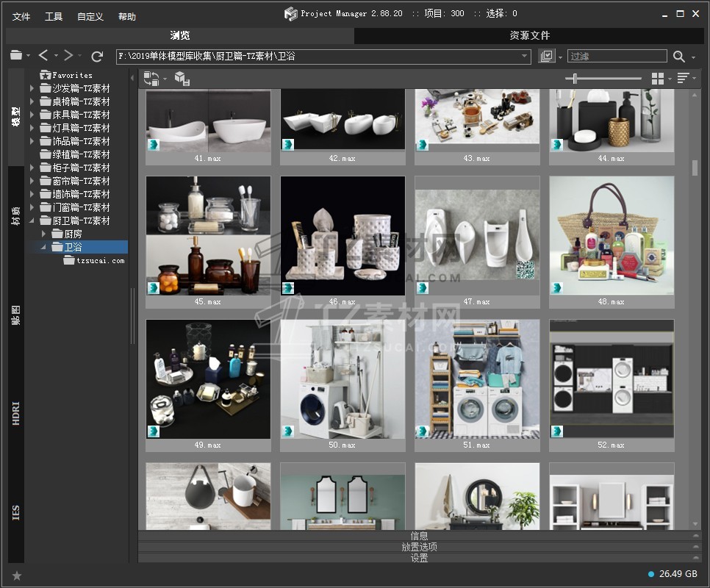710x588 pixels.
Task: Click the refresh folder icon
Action: coord(97,56)
